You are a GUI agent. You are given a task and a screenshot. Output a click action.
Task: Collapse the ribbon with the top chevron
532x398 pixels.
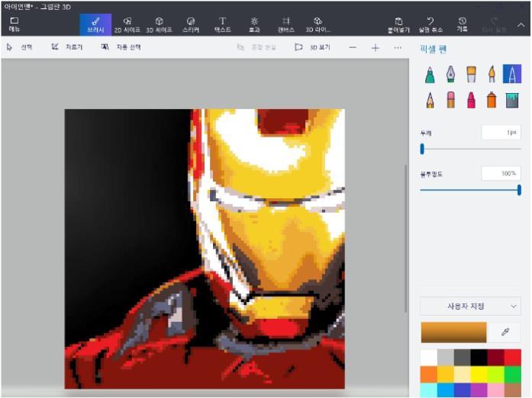pyautogui.click(x=521, y=25)
